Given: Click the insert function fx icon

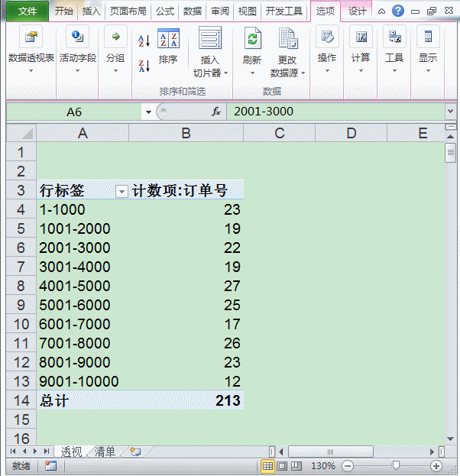Looking at the screenshot, I should 216,112.
